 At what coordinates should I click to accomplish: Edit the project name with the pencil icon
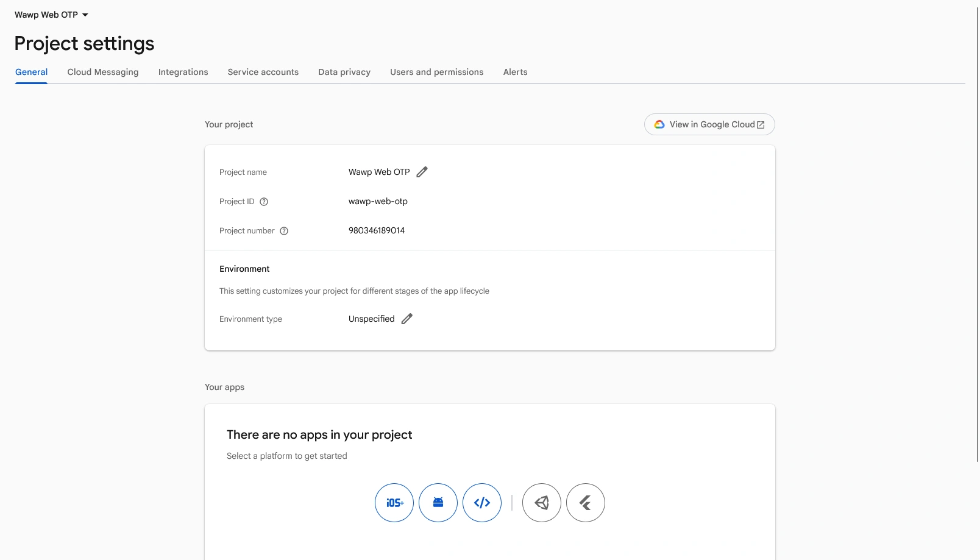[x=422, y=172]
